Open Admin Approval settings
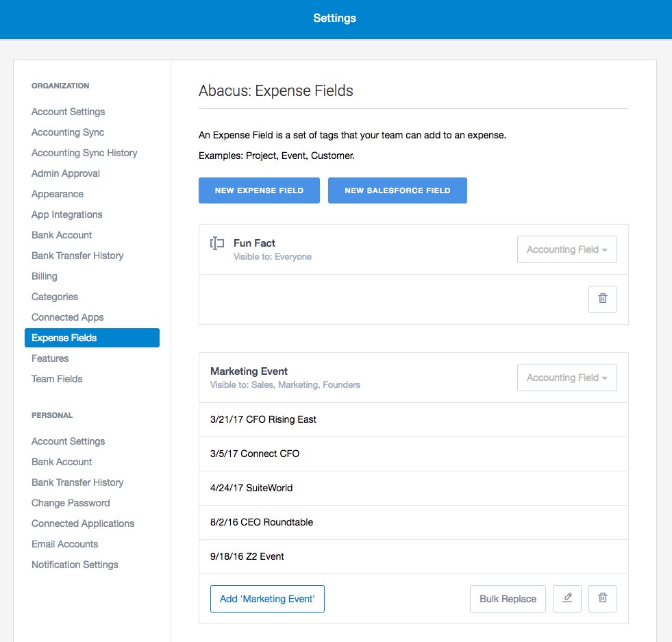The height and width of the screenshot is (642, 672). click(66, 173)
